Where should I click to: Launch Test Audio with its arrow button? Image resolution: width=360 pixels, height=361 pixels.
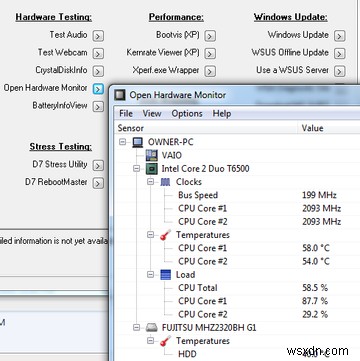pos(98,36)
